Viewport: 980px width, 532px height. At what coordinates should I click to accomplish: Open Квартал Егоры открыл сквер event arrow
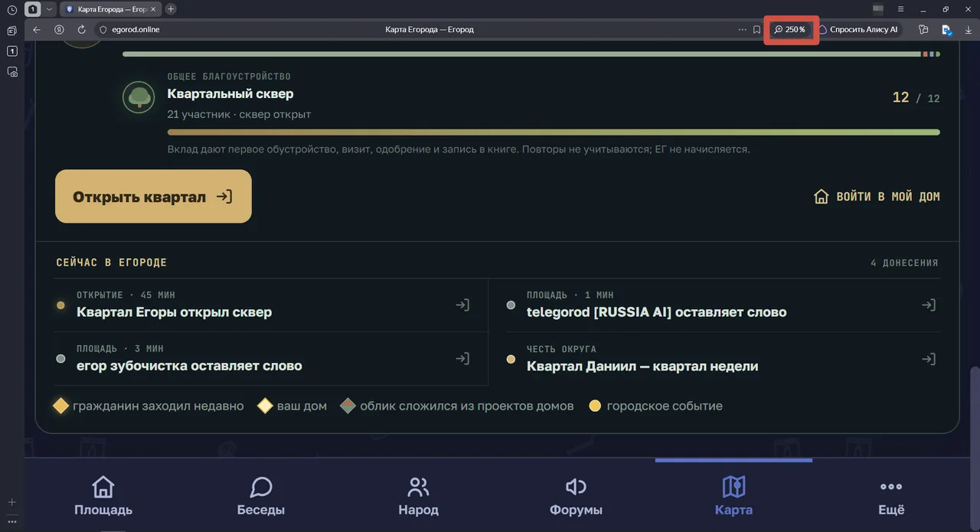tap(462, 305)
